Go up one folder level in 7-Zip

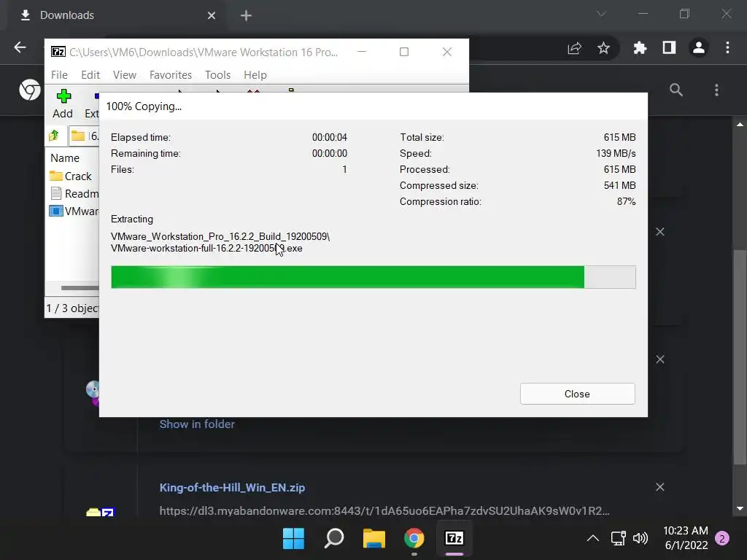pos(54,136)
